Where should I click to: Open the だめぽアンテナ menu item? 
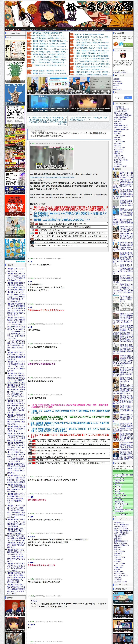tap(36, 30)
